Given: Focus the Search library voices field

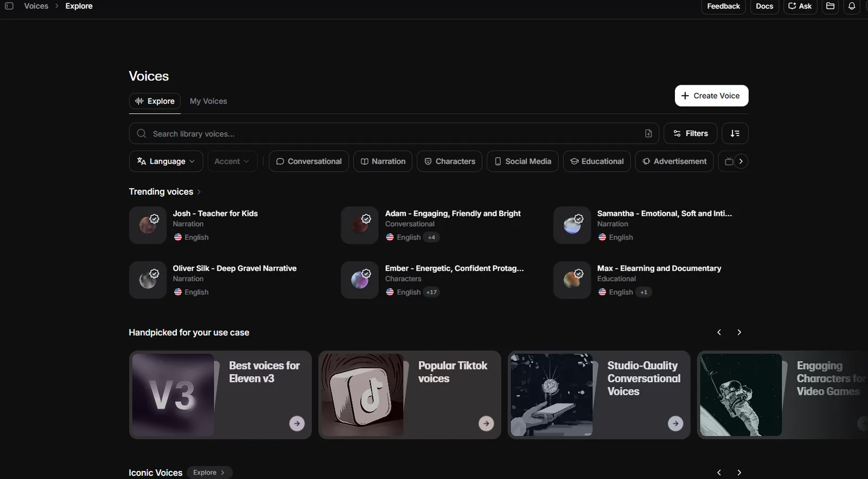Looking at the screenshot, I should 394,133.
